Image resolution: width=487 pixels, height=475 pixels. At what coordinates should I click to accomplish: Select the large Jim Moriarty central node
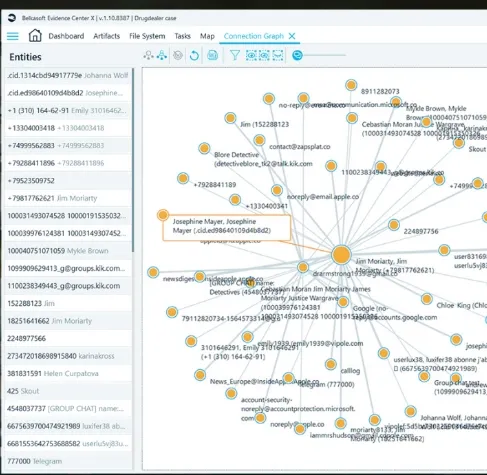point(341,255)
